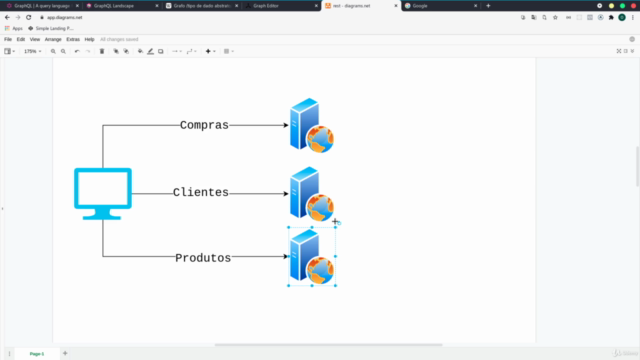Screen dimensions: 640x360
Task: Open the Edit menu
Action: point(21,40)
